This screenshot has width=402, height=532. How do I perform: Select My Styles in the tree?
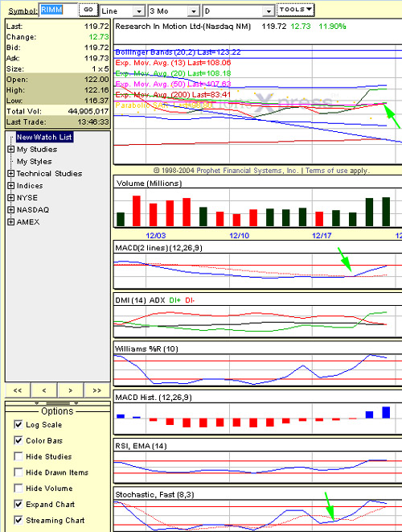[35, 162]
